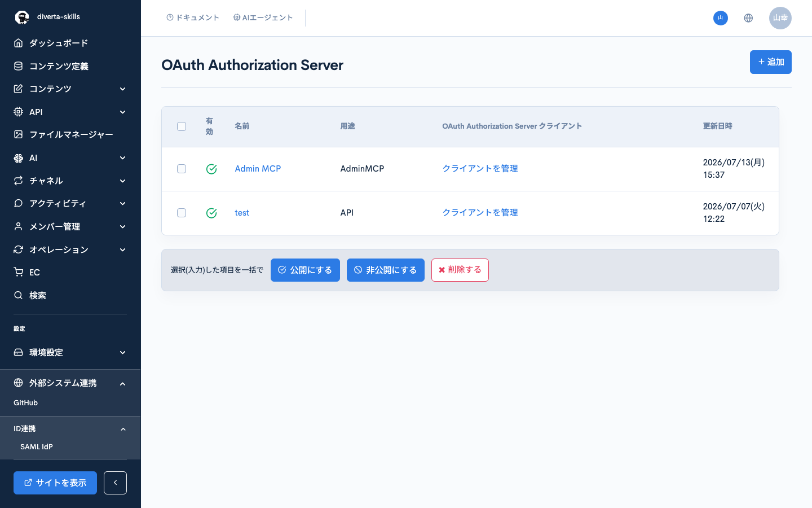Check the test row checkbox

(x=182, y=213)
